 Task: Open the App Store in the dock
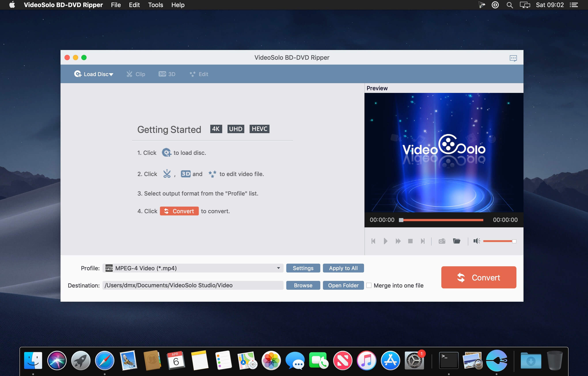(390, 360)
